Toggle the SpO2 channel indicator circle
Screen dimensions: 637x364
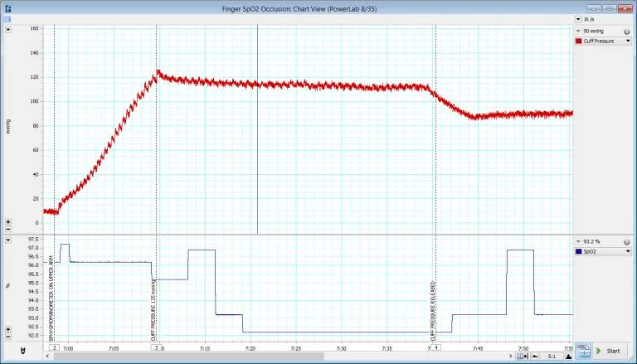[x=627, y=240]
